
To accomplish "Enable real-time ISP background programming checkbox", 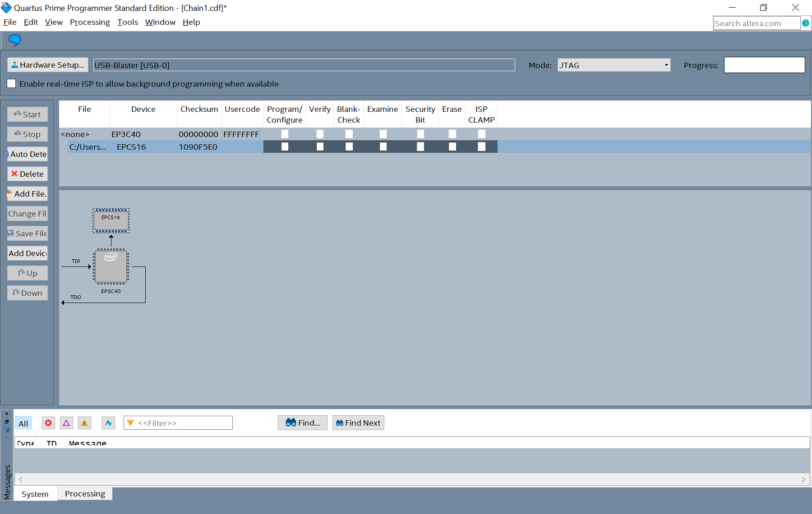I will (x=12, y=84).
